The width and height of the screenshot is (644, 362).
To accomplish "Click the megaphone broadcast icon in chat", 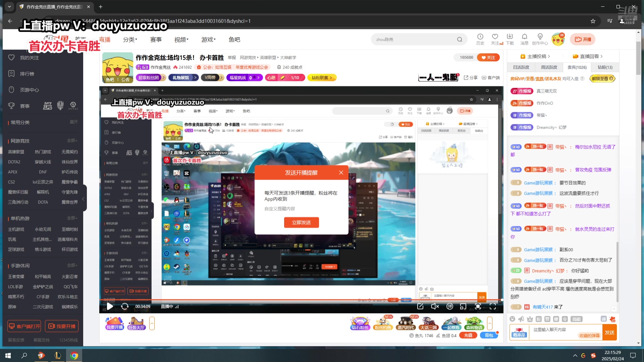I will click(521, 319).
